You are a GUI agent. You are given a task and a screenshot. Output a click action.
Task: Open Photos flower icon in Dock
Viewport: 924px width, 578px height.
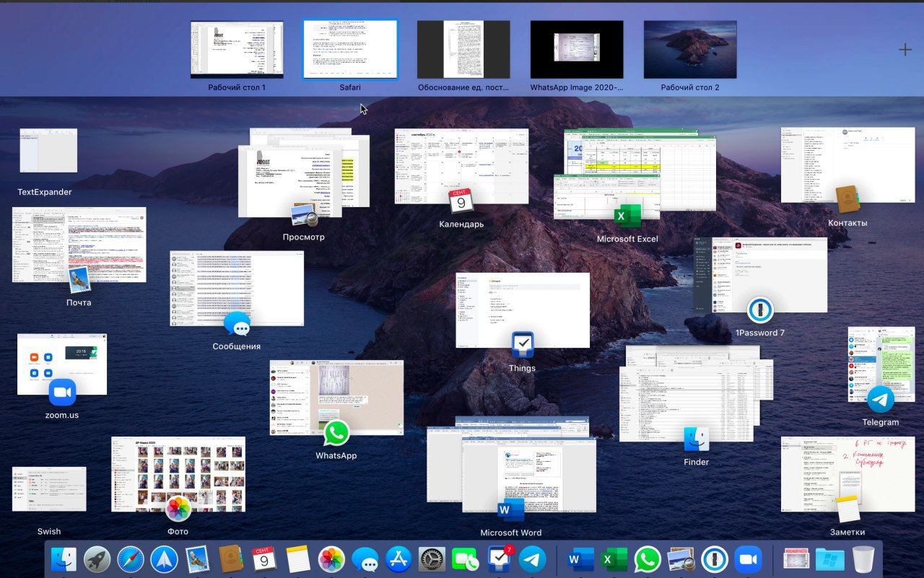click(331, 559)
